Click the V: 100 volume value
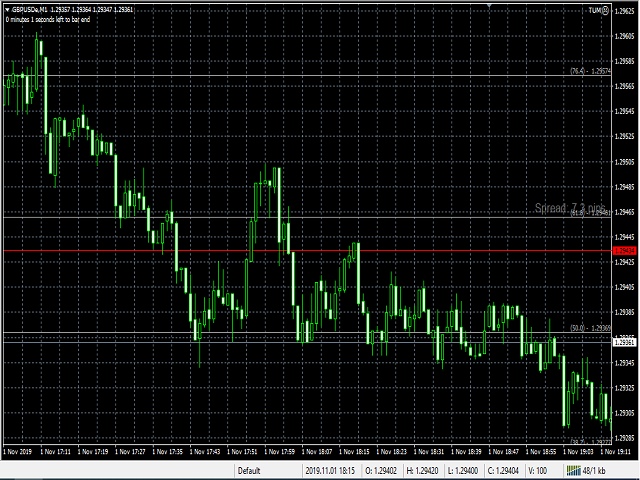The image size is (640, 480). 538,471
